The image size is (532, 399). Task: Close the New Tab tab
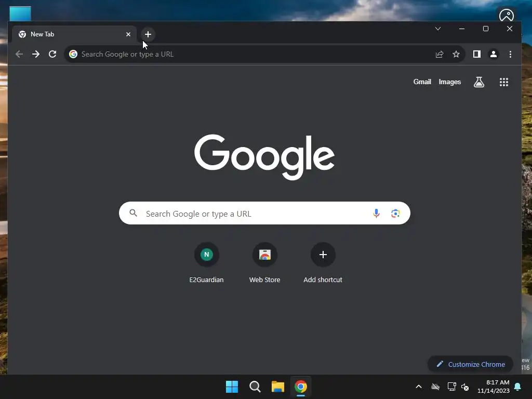128,34
